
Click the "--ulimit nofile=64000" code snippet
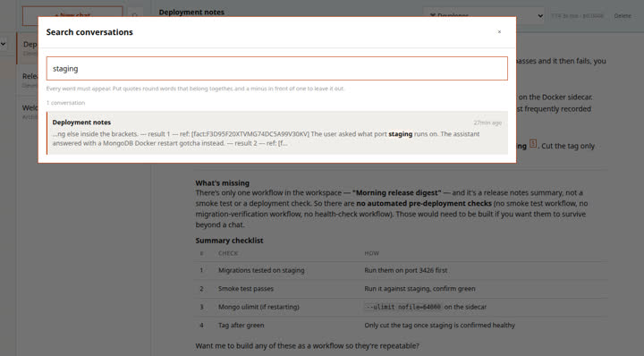402,307
